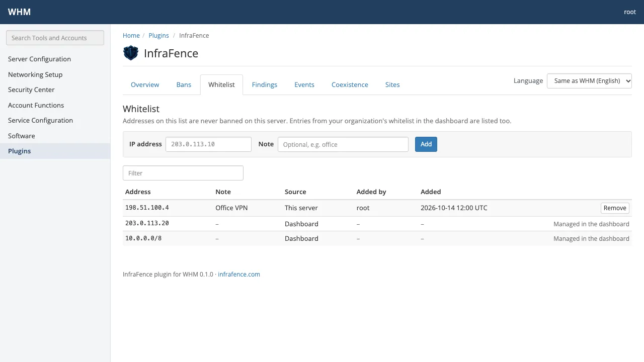Switch to the Overview tab
644x362 pixels.
pyautogui.click(x=145, y=84)
